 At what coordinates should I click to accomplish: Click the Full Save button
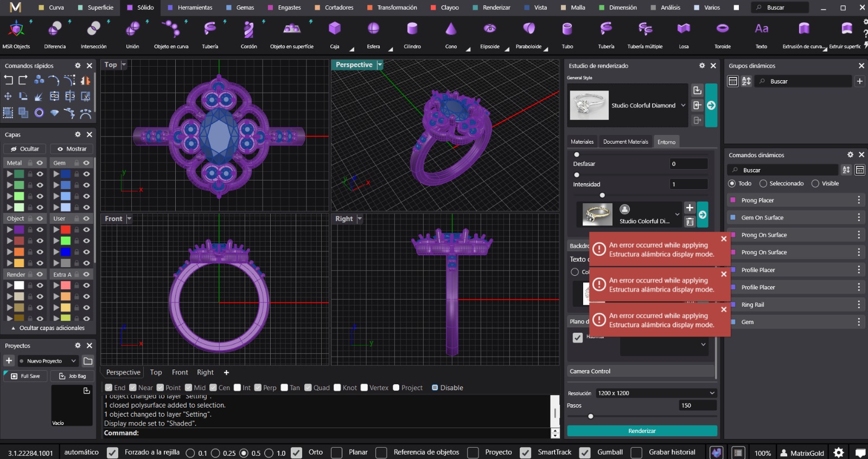coord(25,376)
